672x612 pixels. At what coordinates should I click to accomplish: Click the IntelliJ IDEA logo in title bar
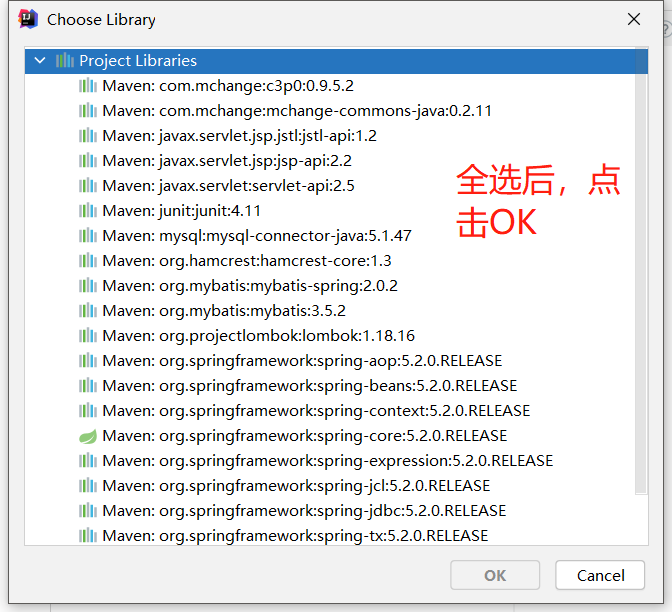28,19
